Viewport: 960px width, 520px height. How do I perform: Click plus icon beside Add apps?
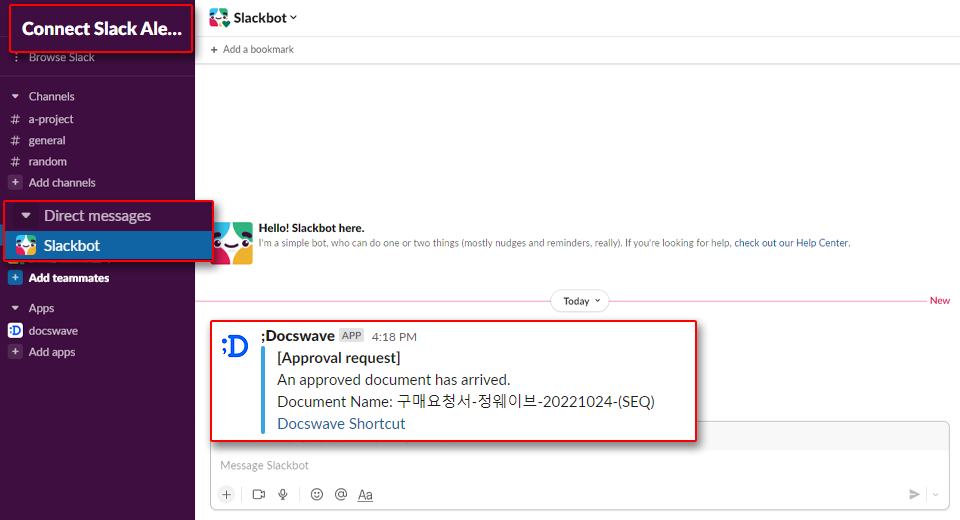[x=15, y=352]
